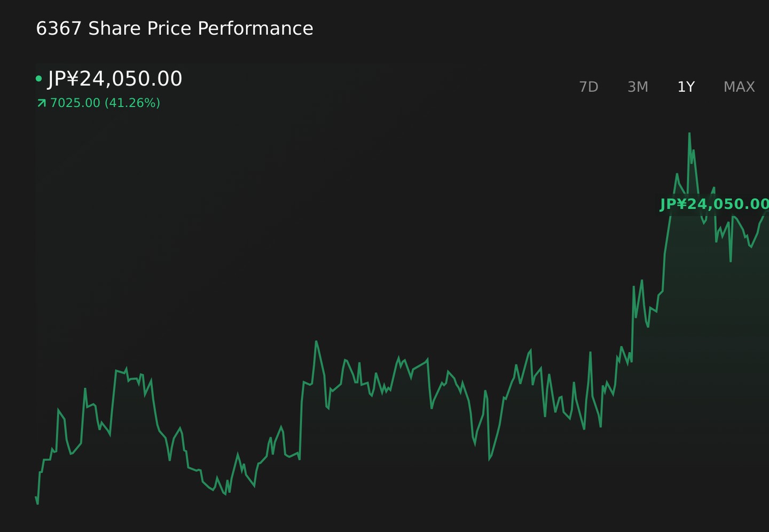Select the large JP¥24,050.00 headline price

tap(115, 79)
